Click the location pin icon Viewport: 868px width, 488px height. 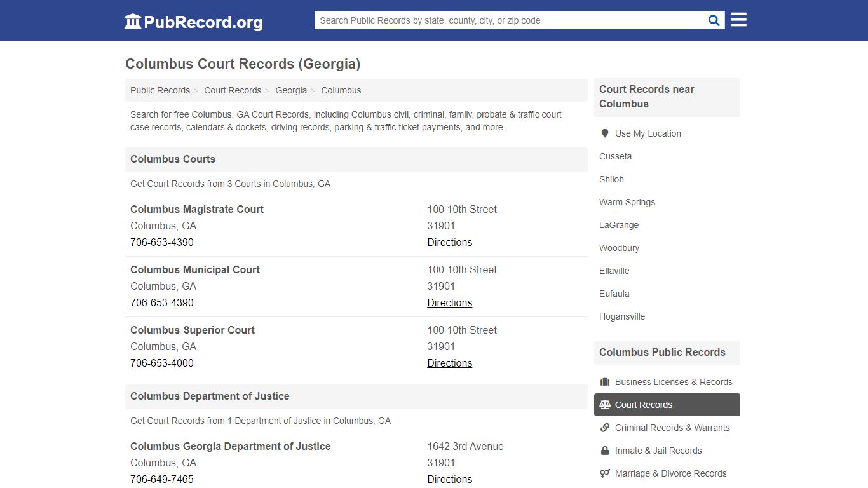[605, 133]
